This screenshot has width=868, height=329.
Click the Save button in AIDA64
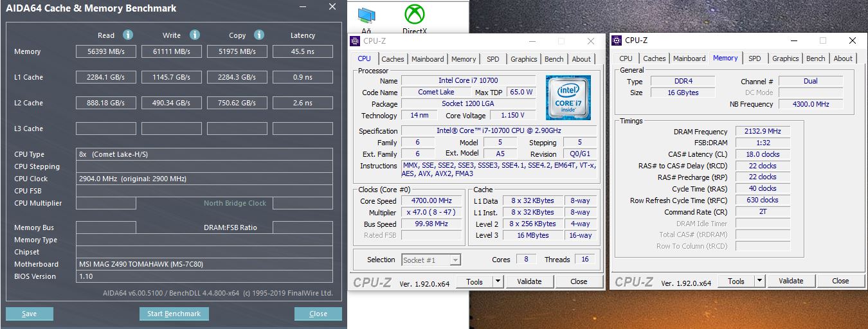tap(30, 314)
